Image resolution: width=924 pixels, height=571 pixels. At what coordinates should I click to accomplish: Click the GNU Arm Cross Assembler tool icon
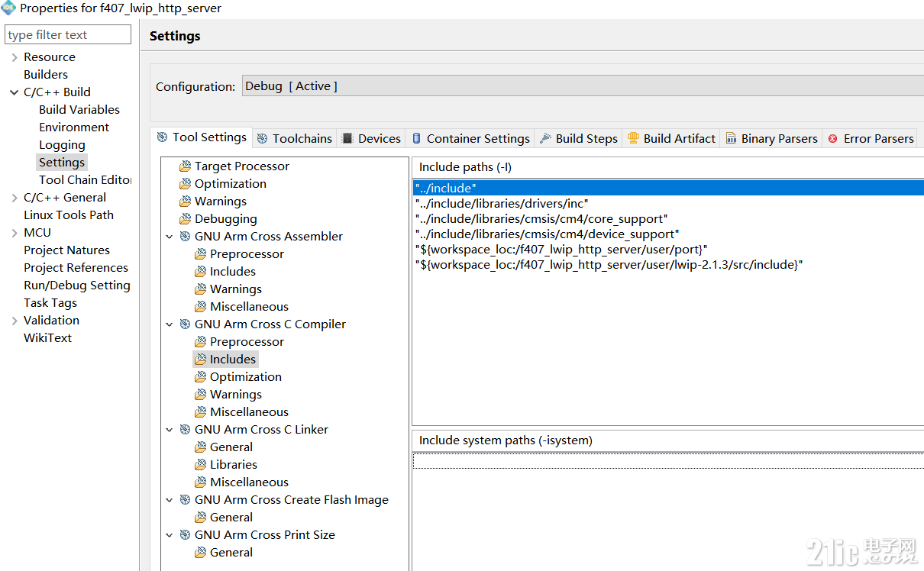[185, 237]
